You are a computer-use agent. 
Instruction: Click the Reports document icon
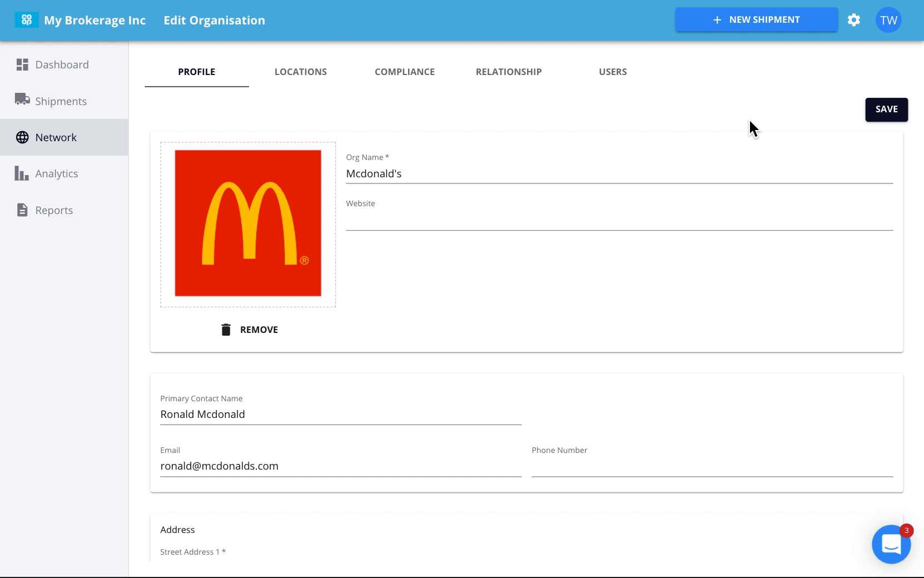pyautogui.click(x=22, y=210)
